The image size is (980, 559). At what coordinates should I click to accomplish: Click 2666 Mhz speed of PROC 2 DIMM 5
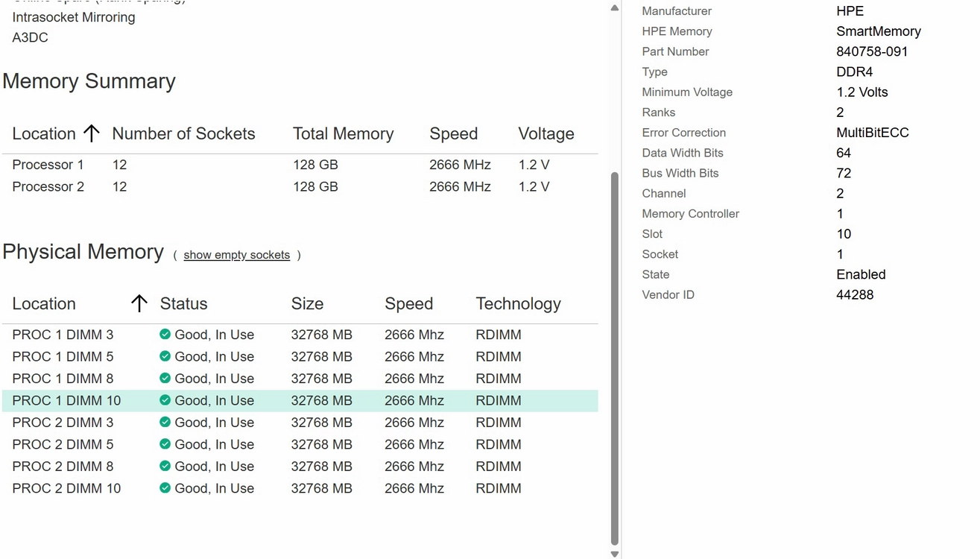pyautogui.click(x=414, y=444)
